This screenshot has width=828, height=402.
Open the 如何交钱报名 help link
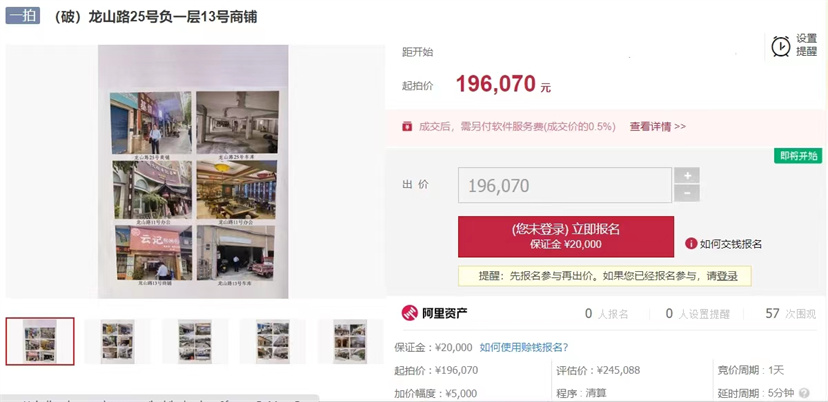pyautogui.click(x=731, y=244)
